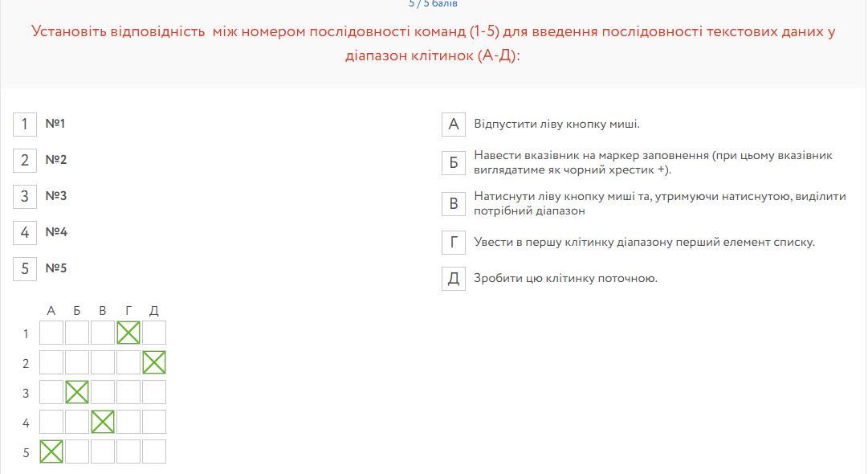Image resolution: width=868 pixels, height=474 pixels.
Task: Click grid column header 'Д'
Action: coord(154,311)
